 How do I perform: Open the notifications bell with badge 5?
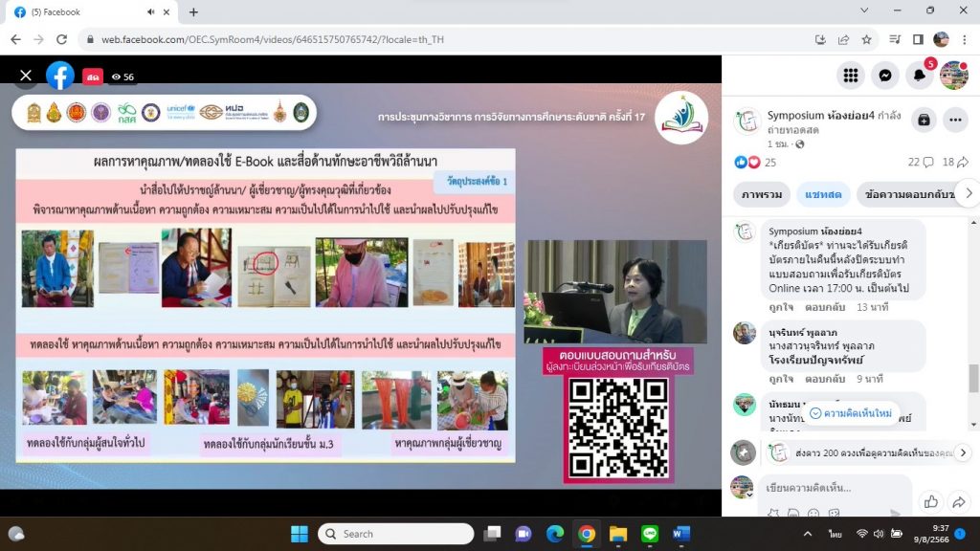[920, 76]
